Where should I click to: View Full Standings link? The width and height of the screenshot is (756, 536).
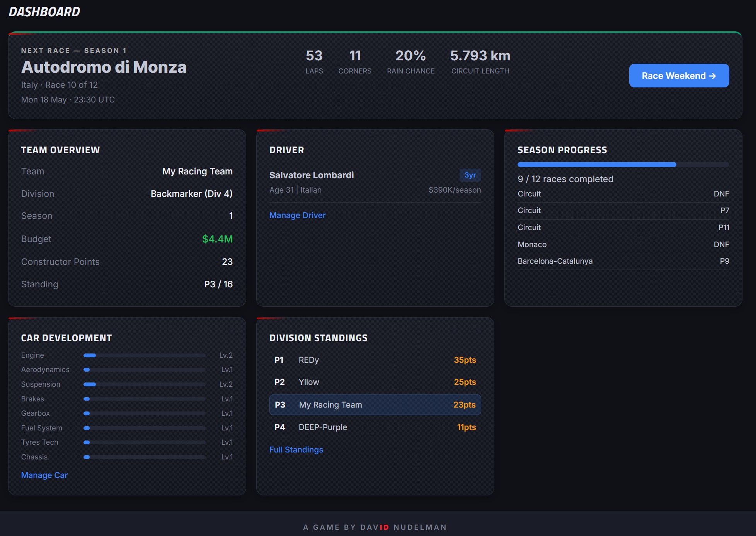(x=296, y=450)
